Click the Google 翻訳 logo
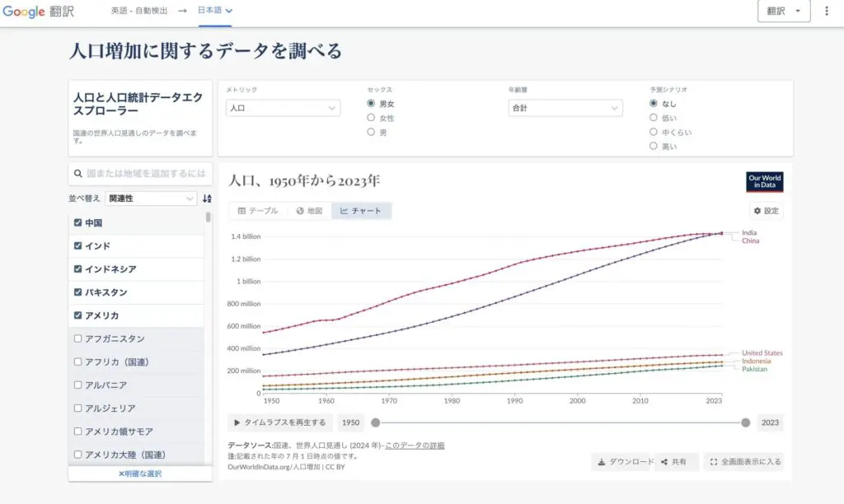 coord(40,12)
